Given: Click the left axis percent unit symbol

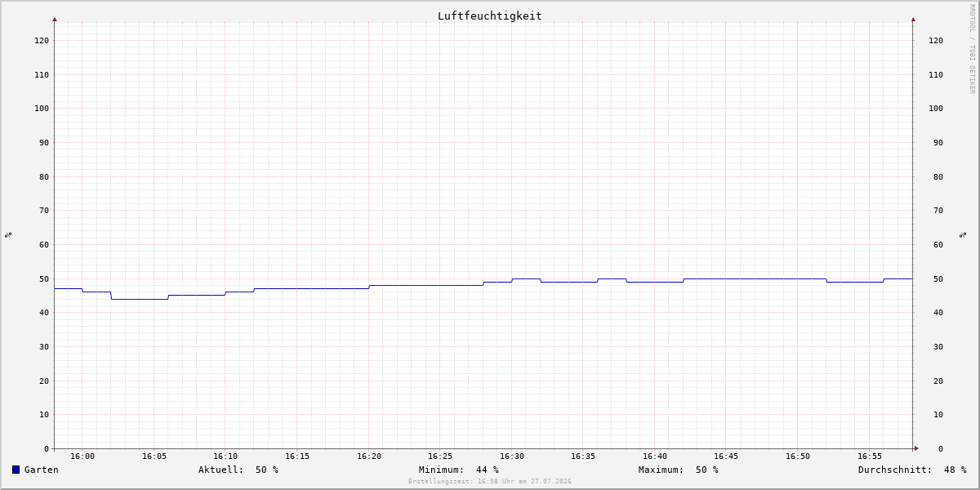Looking at the screenshot, I should pyautogui.click(x=8, y=234).
